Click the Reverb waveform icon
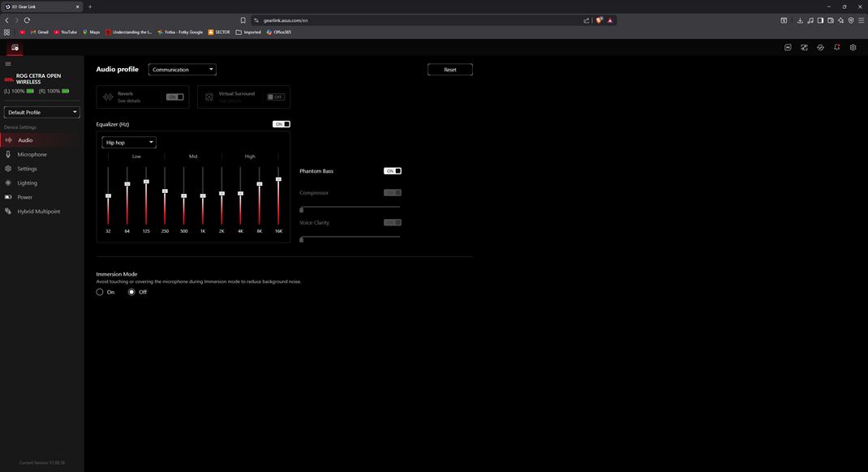This screenshot has width=868, height=472. (108, 97)
